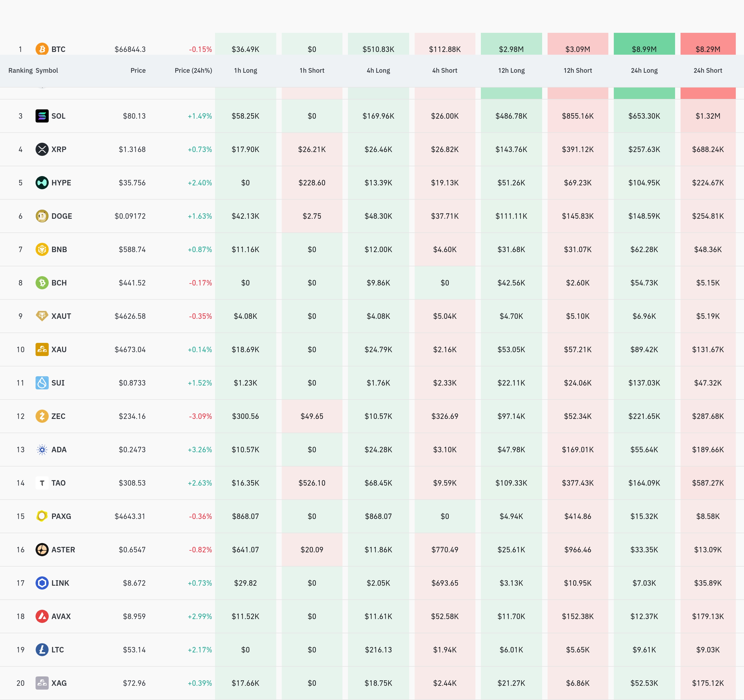Click the Bitcoin BTC coin icon

[42, 49]
